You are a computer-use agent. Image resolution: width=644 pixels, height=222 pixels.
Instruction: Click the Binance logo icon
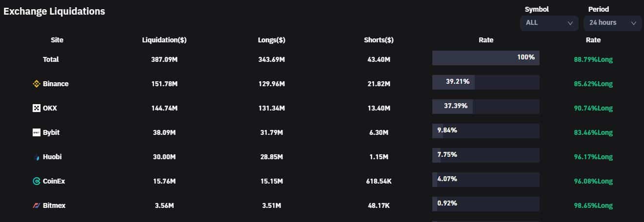pos(36,84)
